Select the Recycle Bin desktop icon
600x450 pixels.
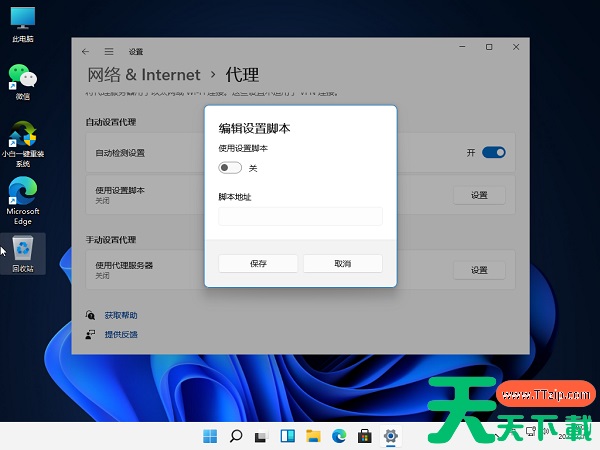pos(23,254)
